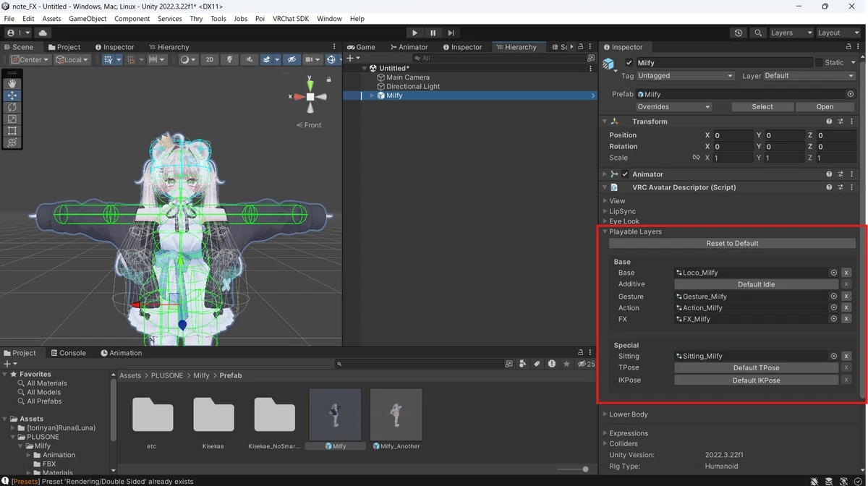Viewport: 868px width, 486px height.
Task: Click the Step frame button
Action: tap(451, 33)
